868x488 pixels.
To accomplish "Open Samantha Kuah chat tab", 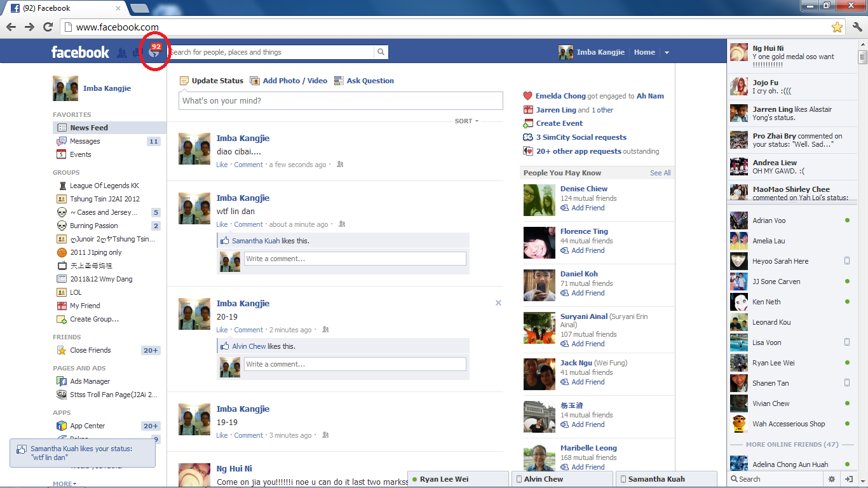I will (667, 479).
